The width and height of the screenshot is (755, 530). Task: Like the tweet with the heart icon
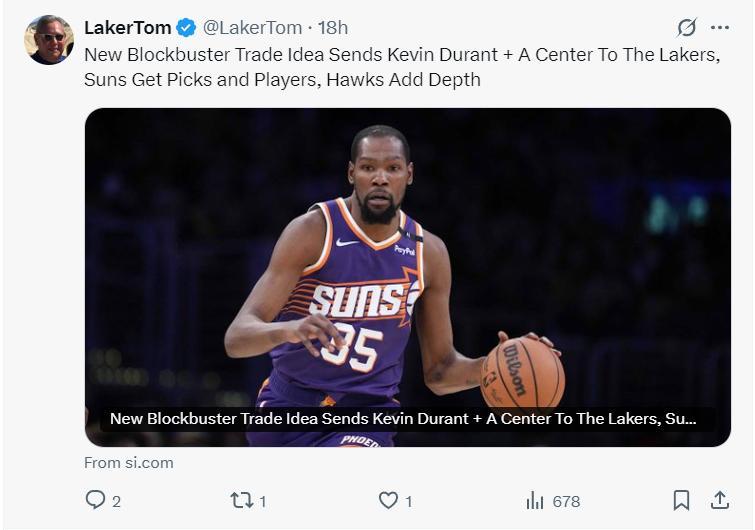click(x=388, y=500)
